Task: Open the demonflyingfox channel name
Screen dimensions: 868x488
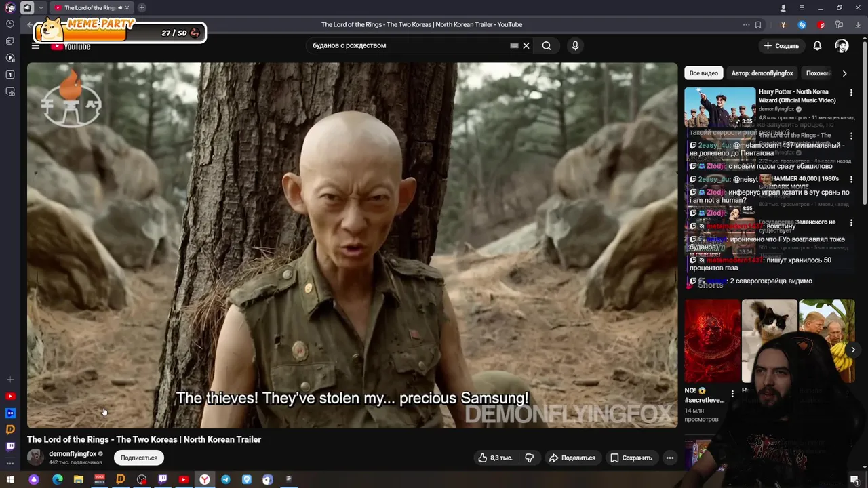Action: point(73,453)
